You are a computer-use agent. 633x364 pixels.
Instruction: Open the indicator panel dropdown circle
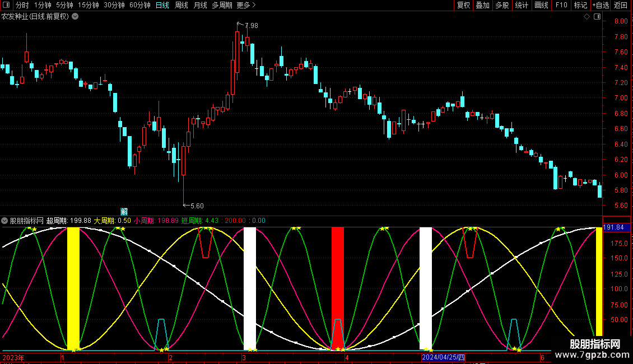(4, 221)
